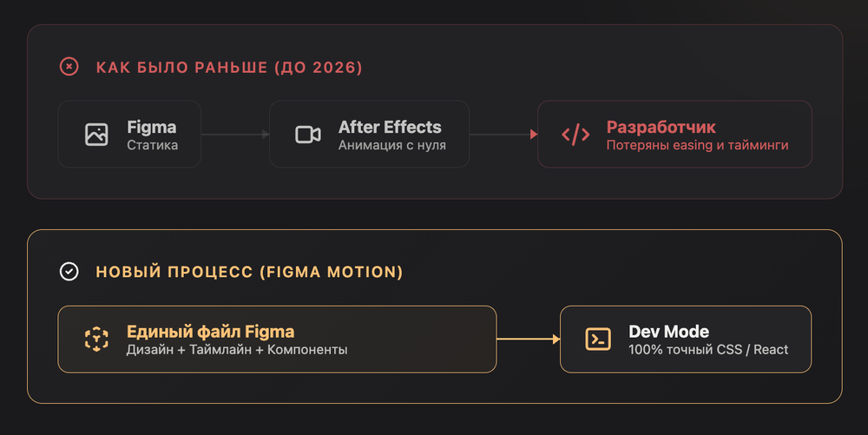Click the image icon in the Figma card
The height and width of the screenshot is (435, 868).
[x=96, y=135]
